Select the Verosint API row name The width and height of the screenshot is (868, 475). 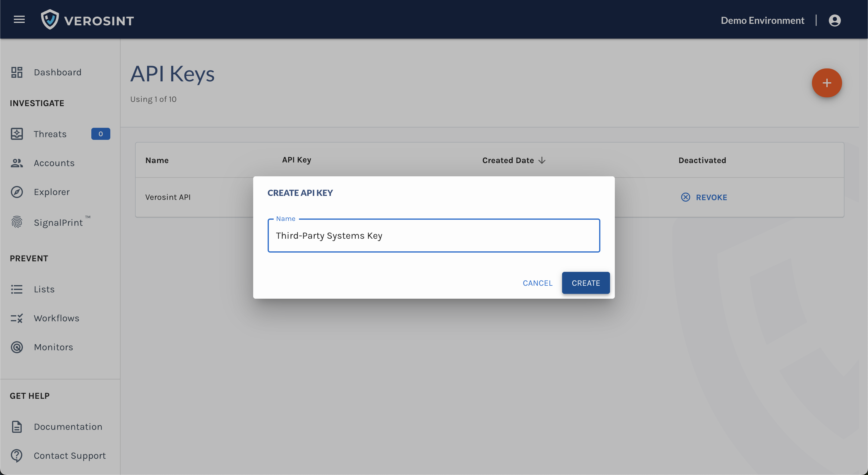coord(168,197)
